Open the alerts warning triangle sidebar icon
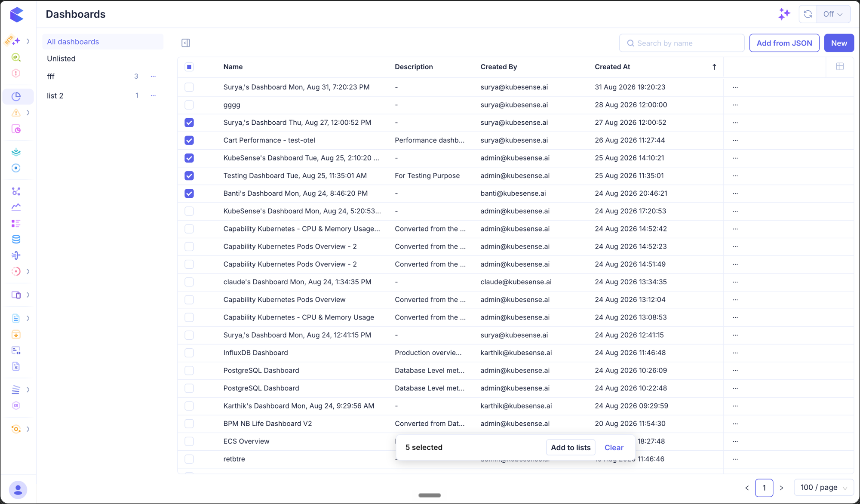This screenshot has width=860, height=504. pos(16,113)
